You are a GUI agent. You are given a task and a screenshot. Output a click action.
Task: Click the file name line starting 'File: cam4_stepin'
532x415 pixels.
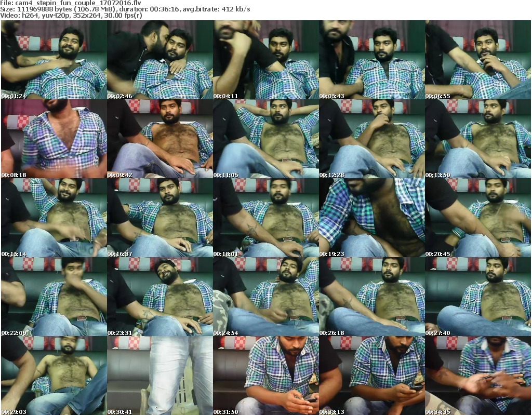tap(71, 3)
